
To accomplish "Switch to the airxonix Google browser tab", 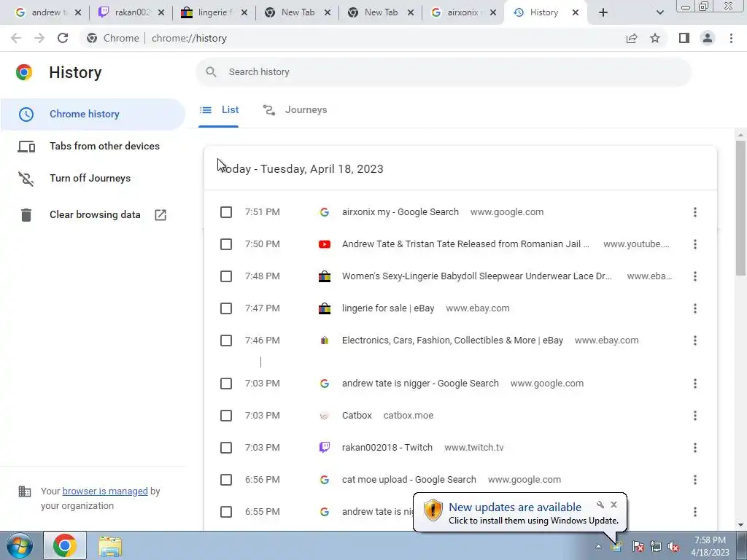I will 463,13.
